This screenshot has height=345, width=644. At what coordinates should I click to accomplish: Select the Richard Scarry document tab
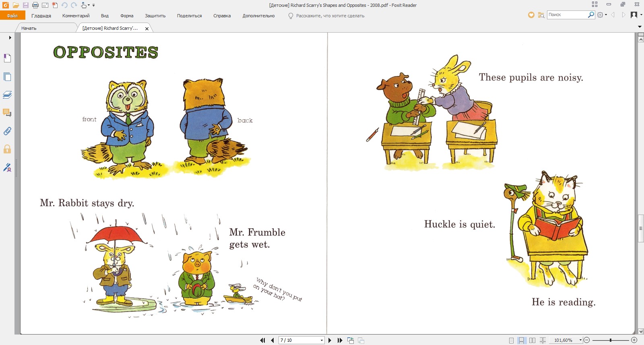click(110, 28)
